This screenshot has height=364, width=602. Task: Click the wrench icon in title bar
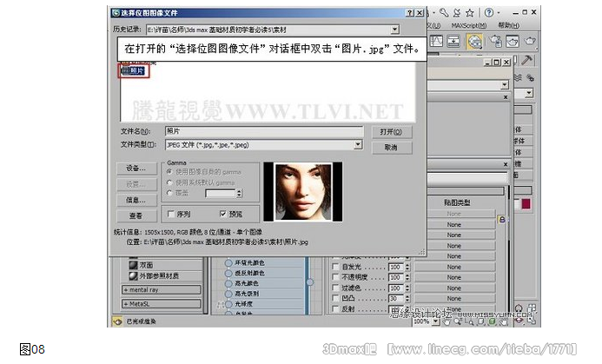[x=444, y=13]
